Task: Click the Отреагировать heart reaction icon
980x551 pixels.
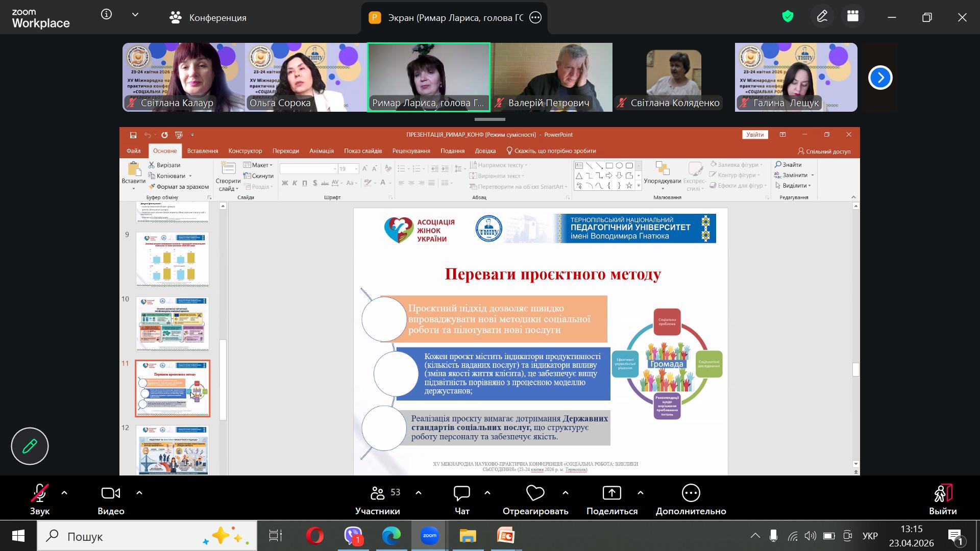Action: (535, 493)
